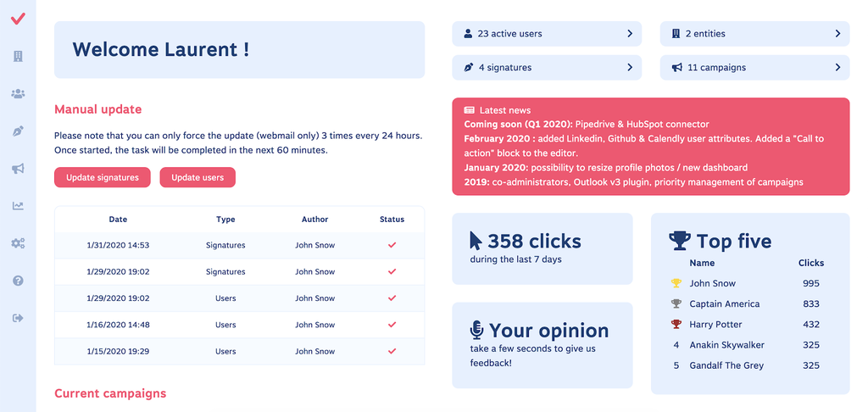This screenshot has height=412, width=868.
Task: Click the red checkmark logo in sidebar
Action: [x=18, y=19]
